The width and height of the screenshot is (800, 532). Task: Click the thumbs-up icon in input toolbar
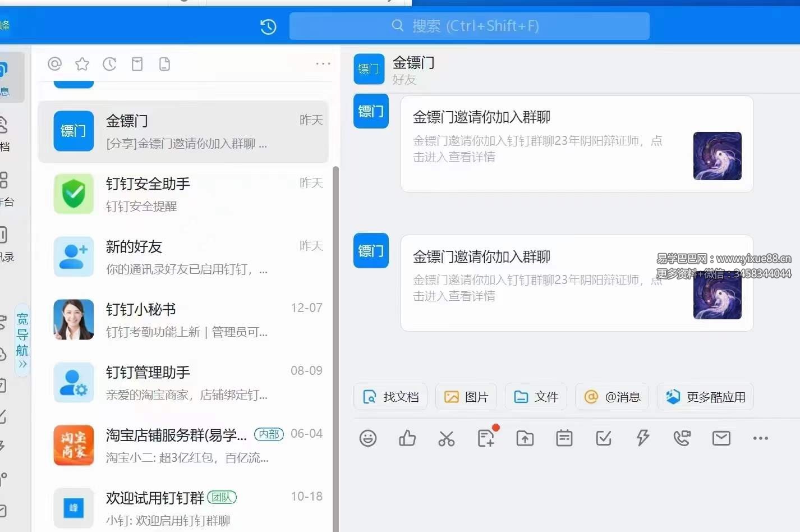point(407,438)
